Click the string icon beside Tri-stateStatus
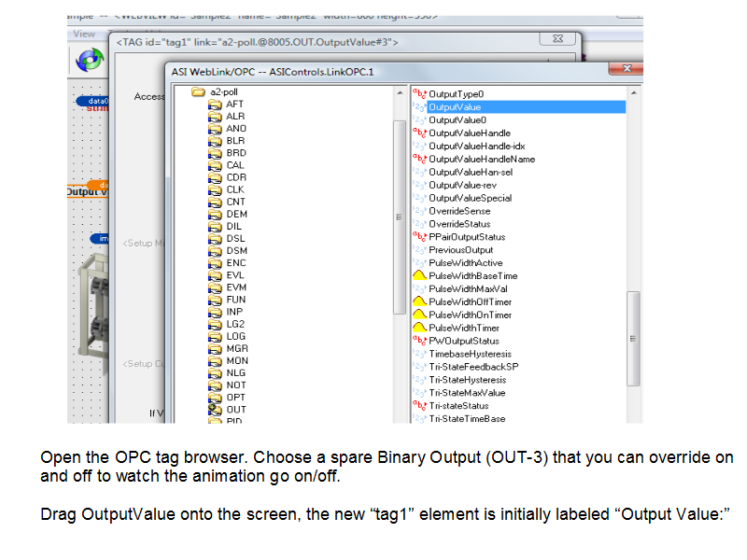The width and height of the screenshot is (747, 560). click(x=419, y=406)
